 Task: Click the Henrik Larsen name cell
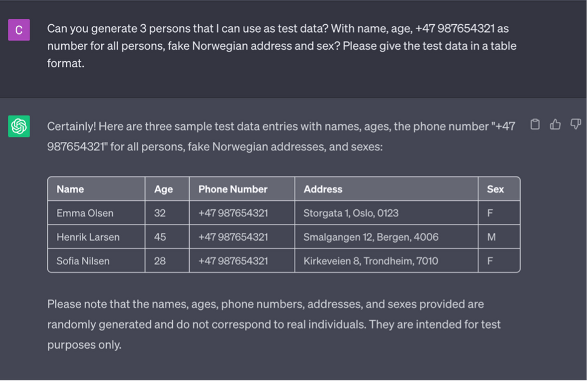click(x=96, y=237)
